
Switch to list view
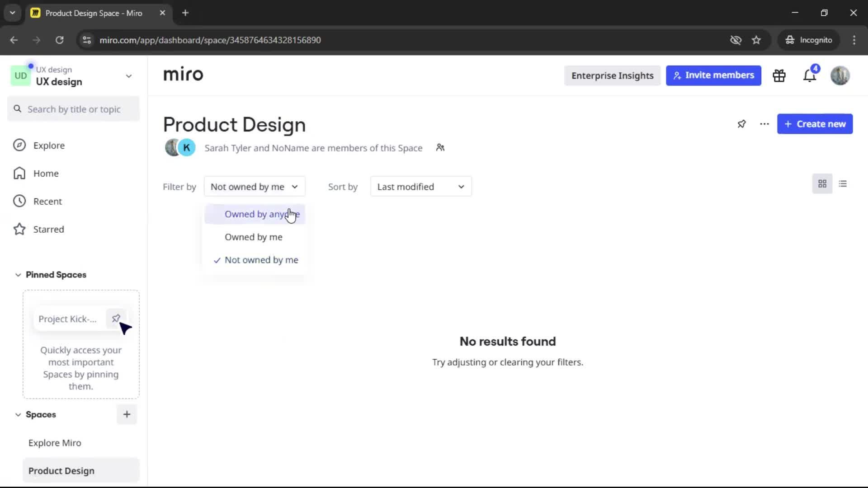[843, 184]
